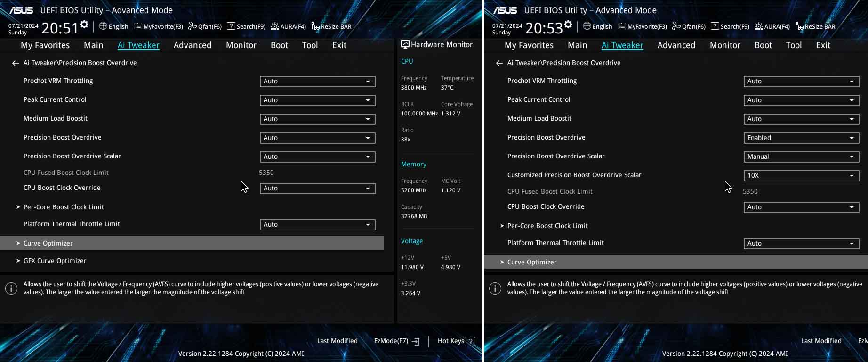This screenshot has width=868, height=362.
Task: Open CPU Boost Clock Override dropdown in right screen
Action: pyautogui.click(x=801, y=207)
